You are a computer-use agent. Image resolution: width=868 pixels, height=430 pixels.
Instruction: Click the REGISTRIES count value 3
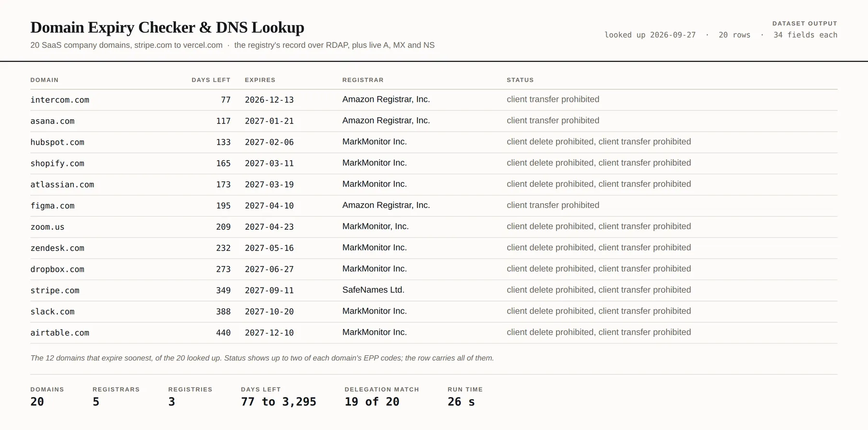tap(172, 402)
